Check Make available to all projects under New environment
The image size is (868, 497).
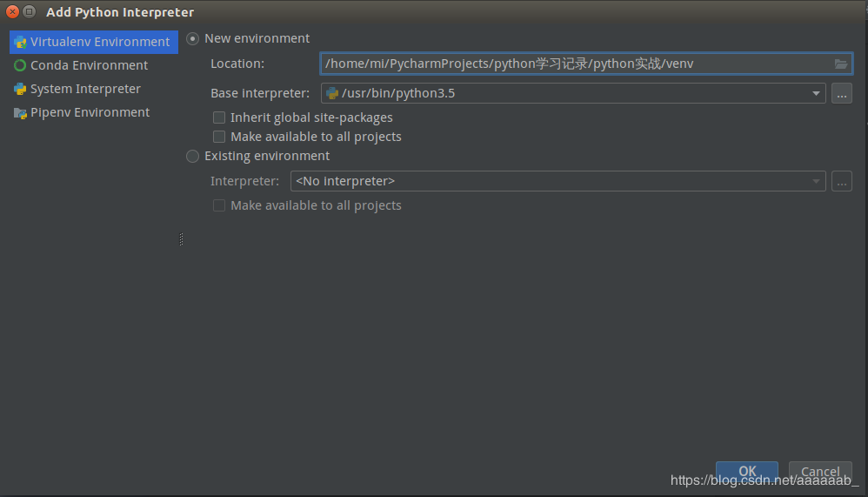click(x=219, y=137)
